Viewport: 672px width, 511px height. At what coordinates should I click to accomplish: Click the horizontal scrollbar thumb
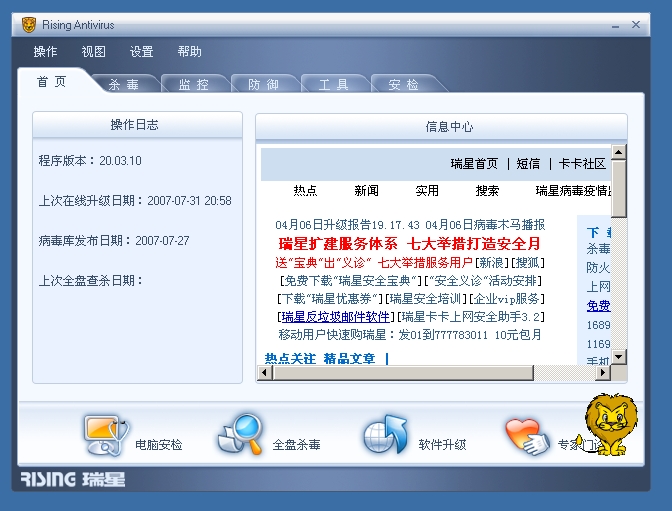(403, 373)
